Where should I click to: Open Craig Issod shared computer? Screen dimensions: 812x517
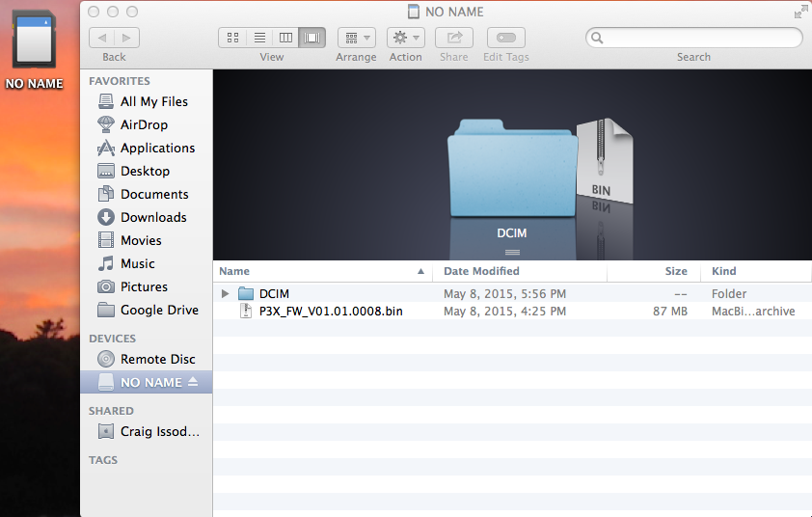147,431
